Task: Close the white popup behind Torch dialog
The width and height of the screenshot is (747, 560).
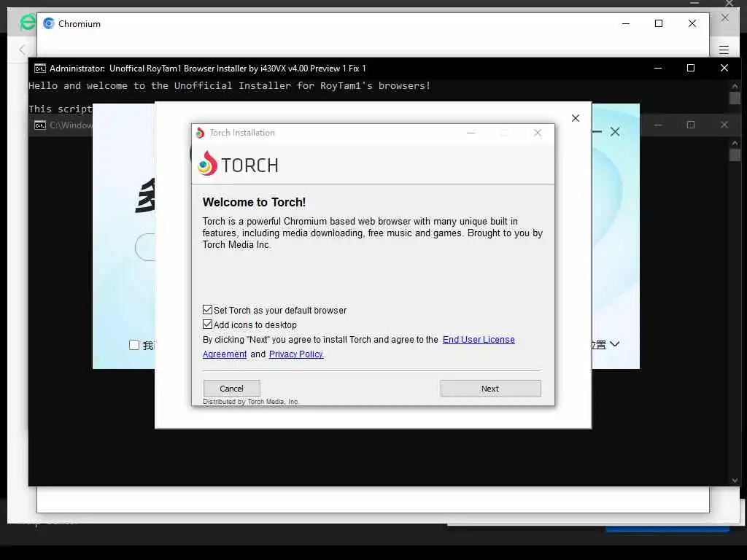Action: 576,118
